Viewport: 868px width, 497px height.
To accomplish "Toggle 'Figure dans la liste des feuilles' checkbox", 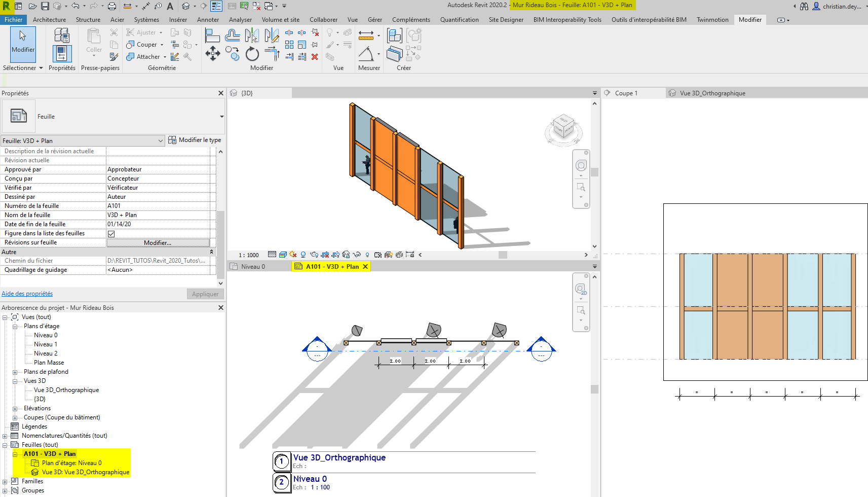I will point(111,234).
